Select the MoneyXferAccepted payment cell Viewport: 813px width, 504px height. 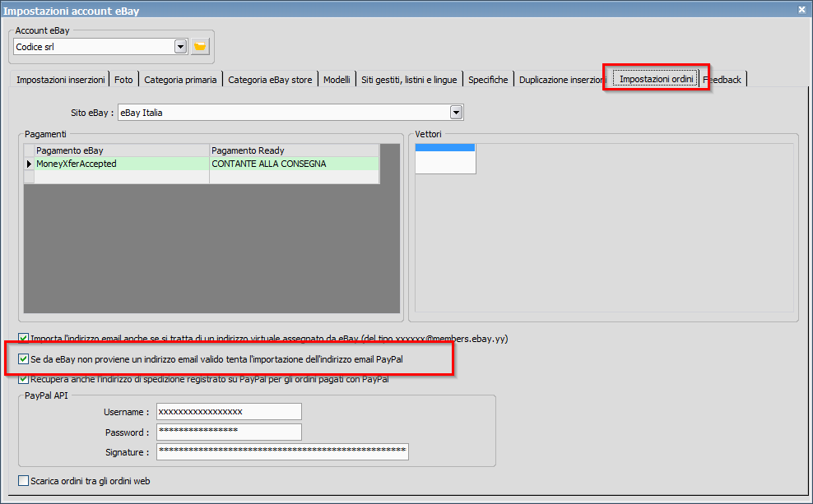click(x=122, y=164)
